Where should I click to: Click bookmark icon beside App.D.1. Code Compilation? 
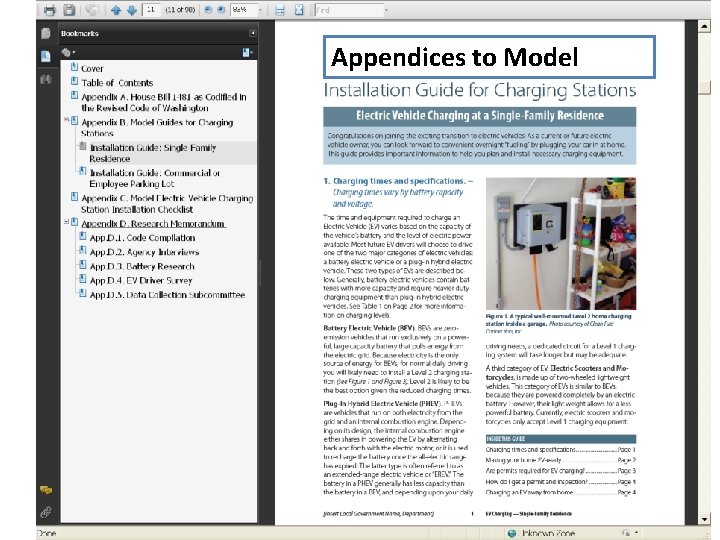[83, 236]
